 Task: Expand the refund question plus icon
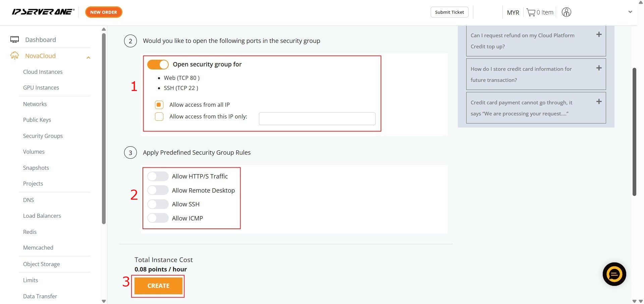(599, 35)
